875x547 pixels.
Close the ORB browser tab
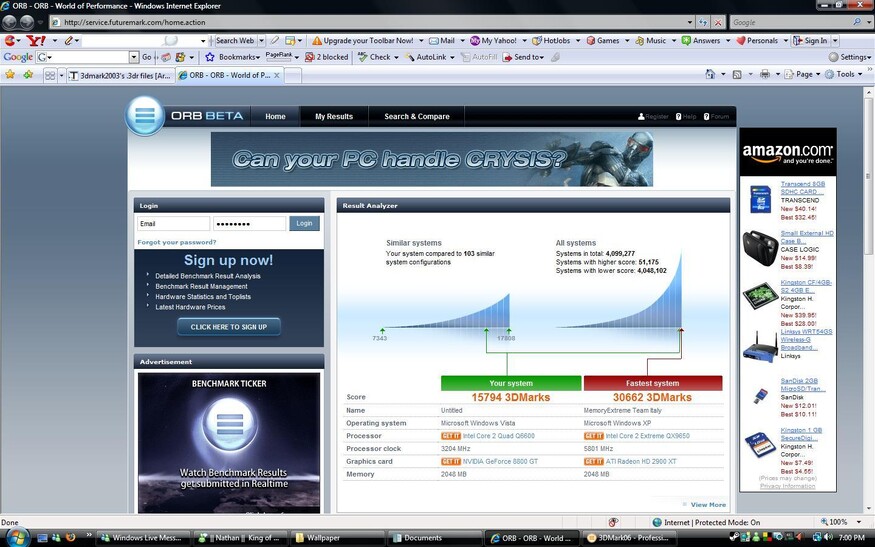276,75
